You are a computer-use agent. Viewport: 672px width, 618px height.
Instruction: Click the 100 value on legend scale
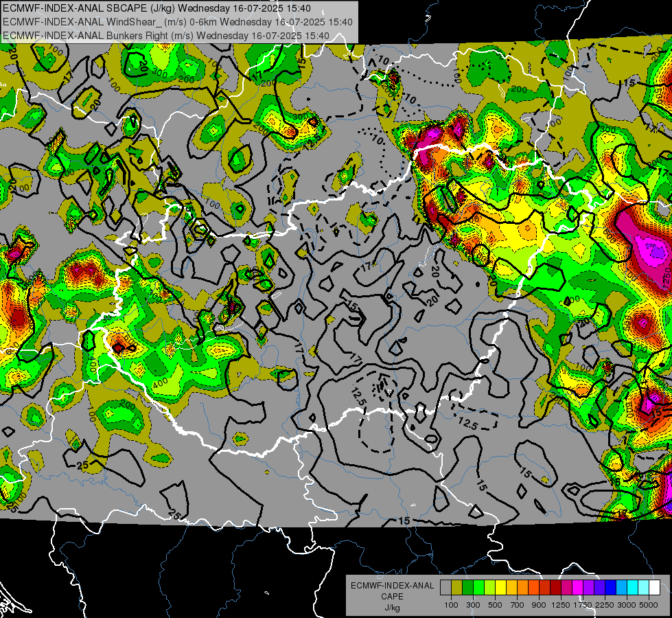(451, 605)
